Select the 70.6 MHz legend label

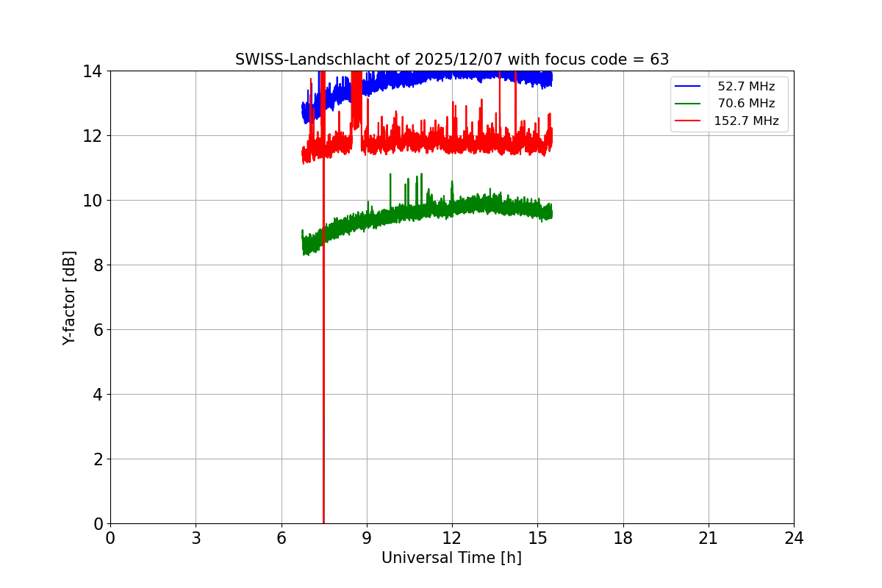coord(746,104)
